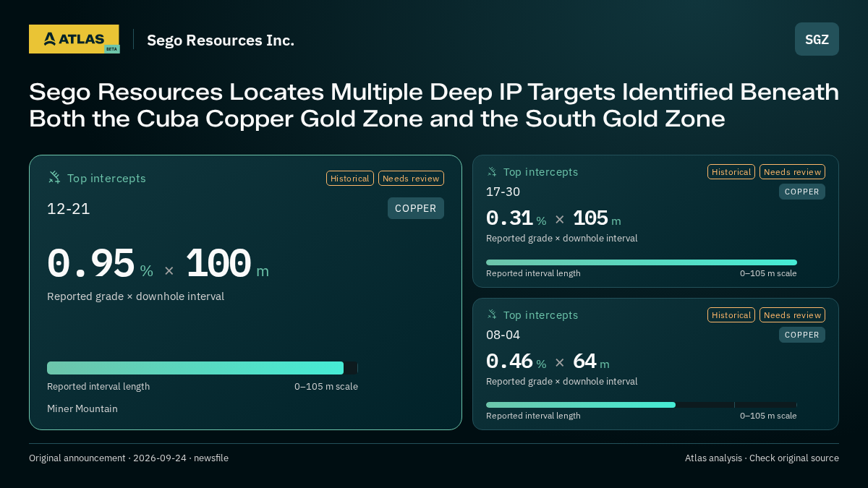This screenshot has width=868, height=488.
Task: Click Needs review badge on the 08-04 card
Action: point(792,315)
